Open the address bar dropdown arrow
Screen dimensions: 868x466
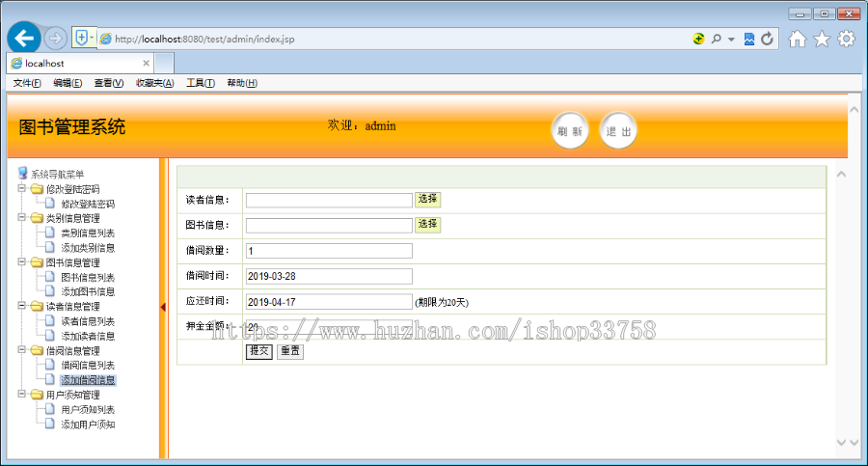coord(731,40)
